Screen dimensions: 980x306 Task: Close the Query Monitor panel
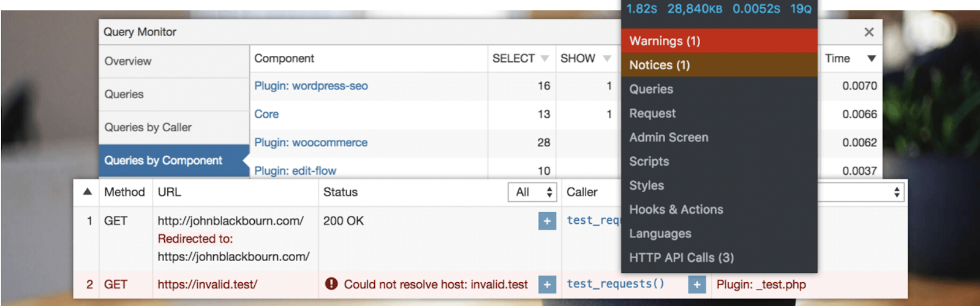tap(869, 32)
